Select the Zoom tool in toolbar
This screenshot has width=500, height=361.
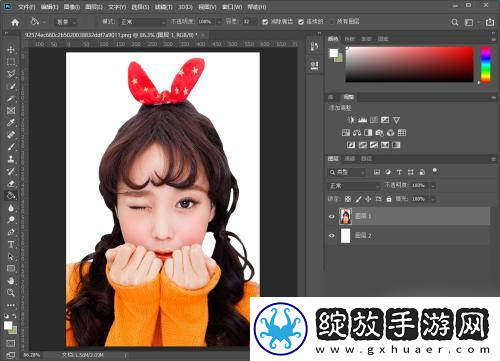click(x=11, y=293)
